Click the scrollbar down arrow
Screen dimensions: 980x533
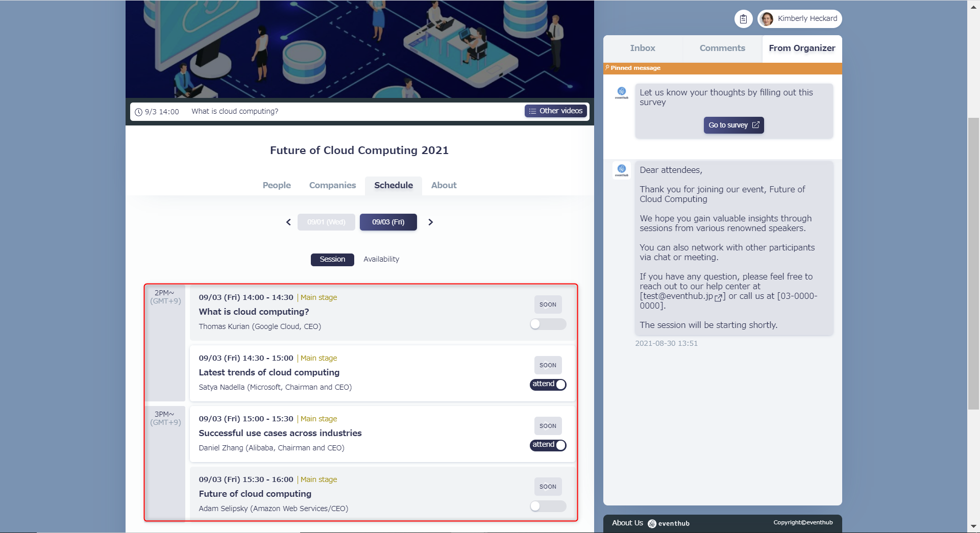(x=974, y=526)
